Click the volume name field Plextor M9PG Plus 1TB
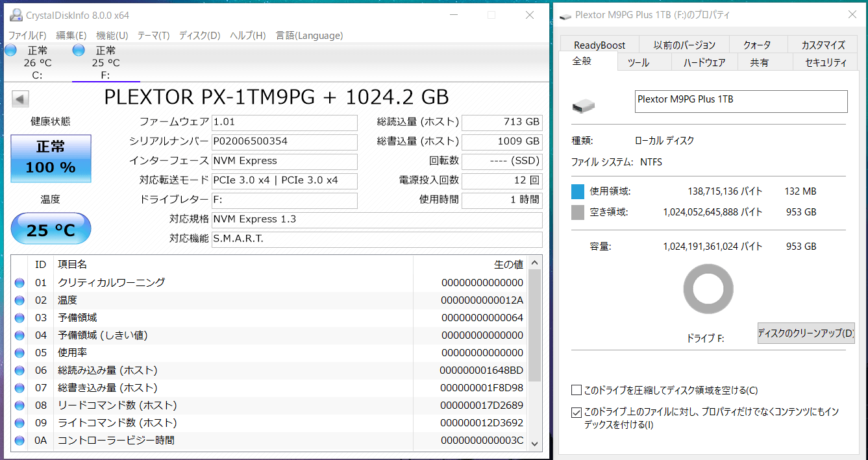 (741, 101)
